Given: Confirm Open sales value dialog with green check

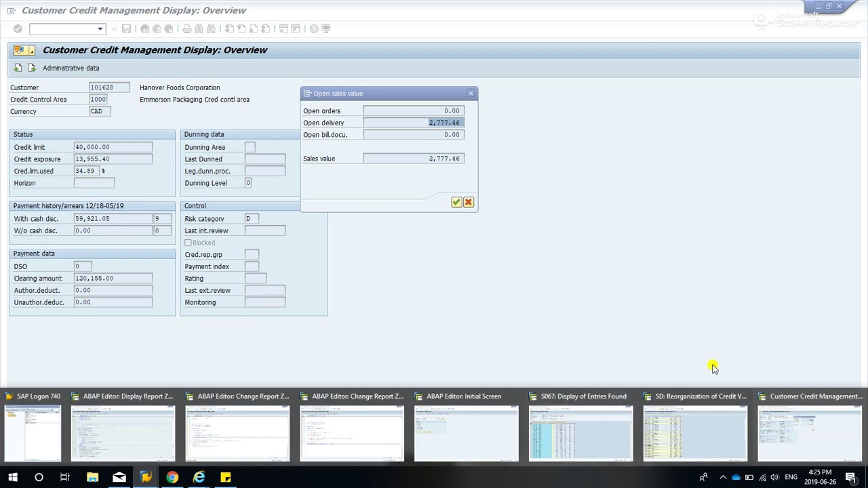Looking at the screenshot, I should pos(456,202).
